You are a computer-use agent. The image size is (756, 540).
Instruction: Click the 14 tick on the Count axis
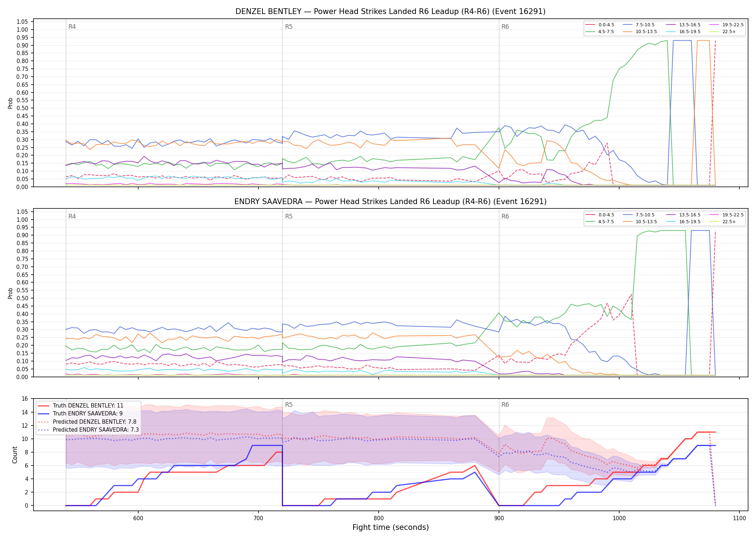(25, 412)
